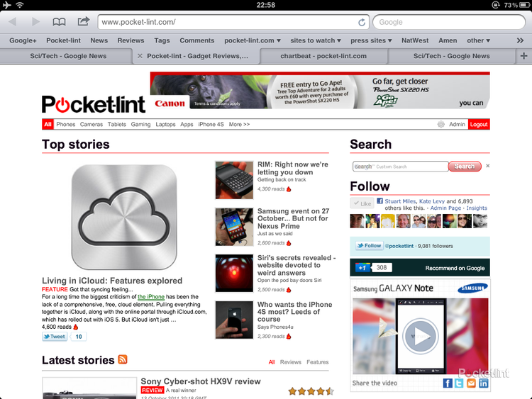
Task: Close the Pocket-lint tab with its X
Action: point(140,56)
